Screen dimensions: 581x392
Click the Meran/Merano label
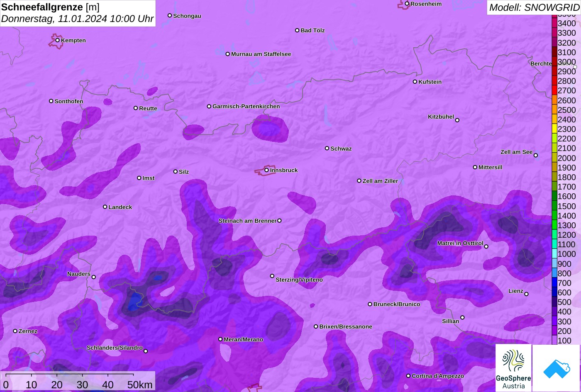coord(244,339)
